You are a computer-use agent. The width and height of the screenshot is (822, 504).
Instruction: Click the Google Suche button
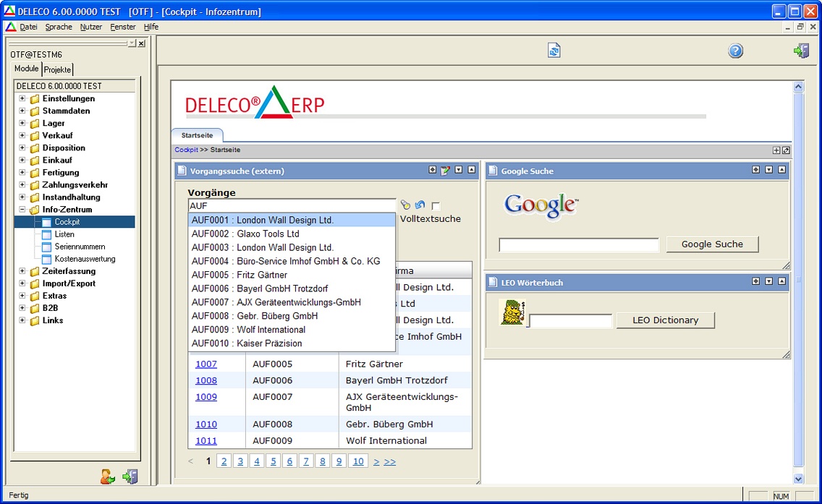(712, 244)
